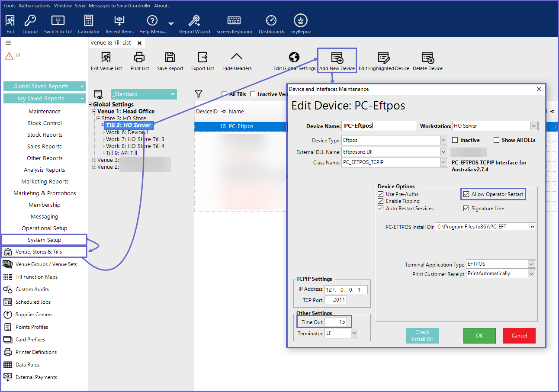Expand the Terminator LF dropdown
This screenshot has height=392, width=559.
point(354,333)
